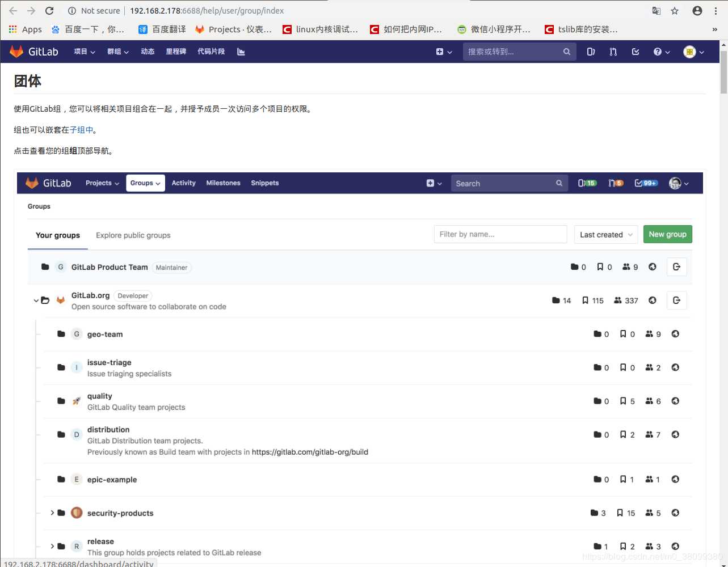Go to 里程碑 in the navbar
The image size is (728, 567).
click(x=176, y=52)
